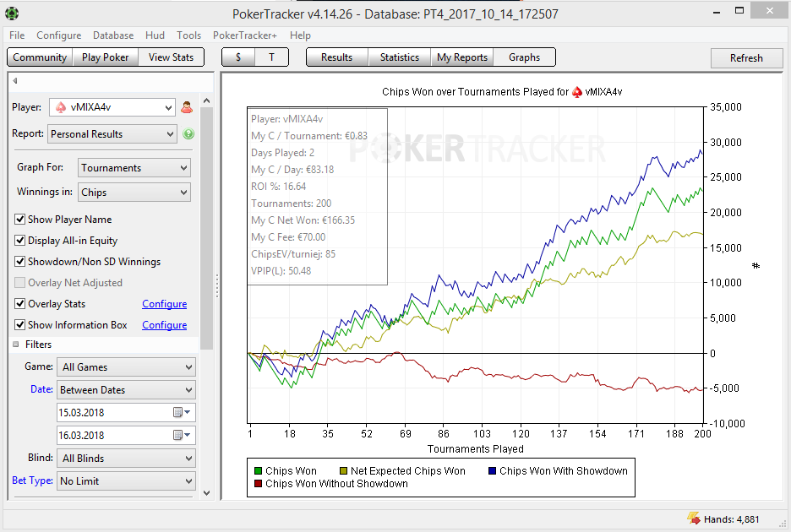The width and height of the screenshot is (791, 532).
Task: Switch to the Statistics tab
Action: pos(400,57)
